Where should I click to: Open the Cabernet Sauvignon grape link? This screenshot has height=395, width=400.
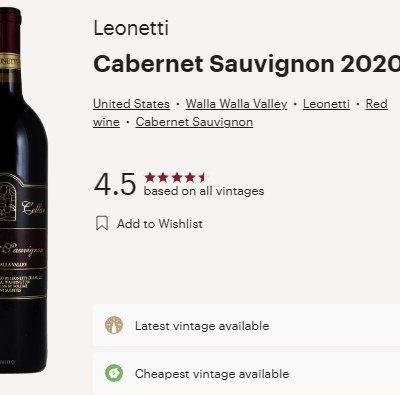tap(194, 122)
